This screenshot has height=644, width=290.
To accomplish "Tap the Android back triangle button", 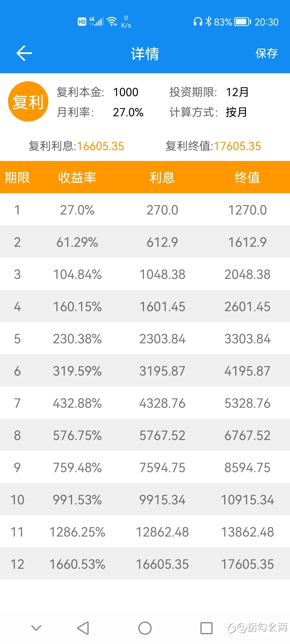I will [83, 628].
